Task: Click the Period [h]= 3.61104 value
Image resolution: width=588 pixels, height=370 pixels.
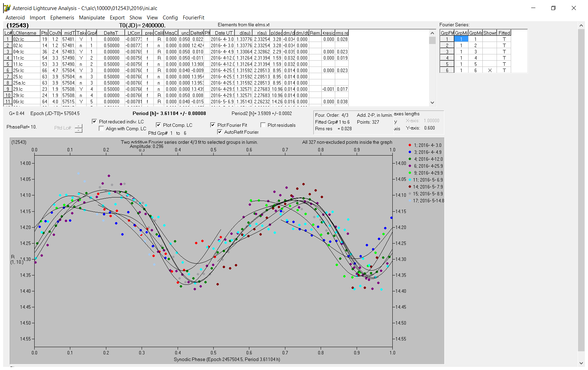Action: 169,113
